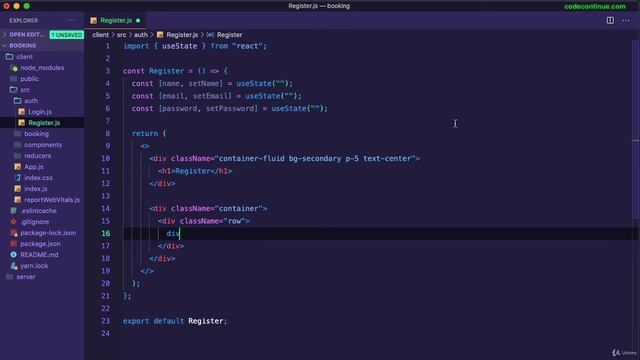Click the unsaved dot on Register.js tab
The width and height of the screenshot is (640, 360).
pos(138,20)
